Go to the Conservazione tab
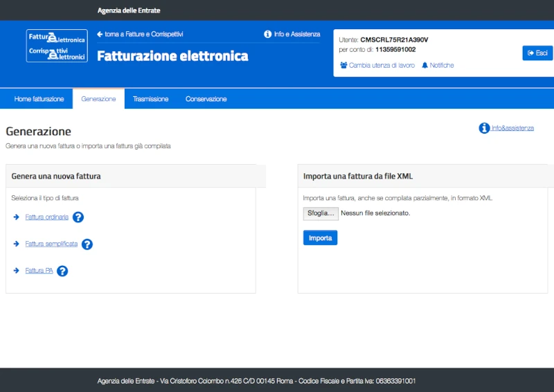 click(x=206, y=99)
